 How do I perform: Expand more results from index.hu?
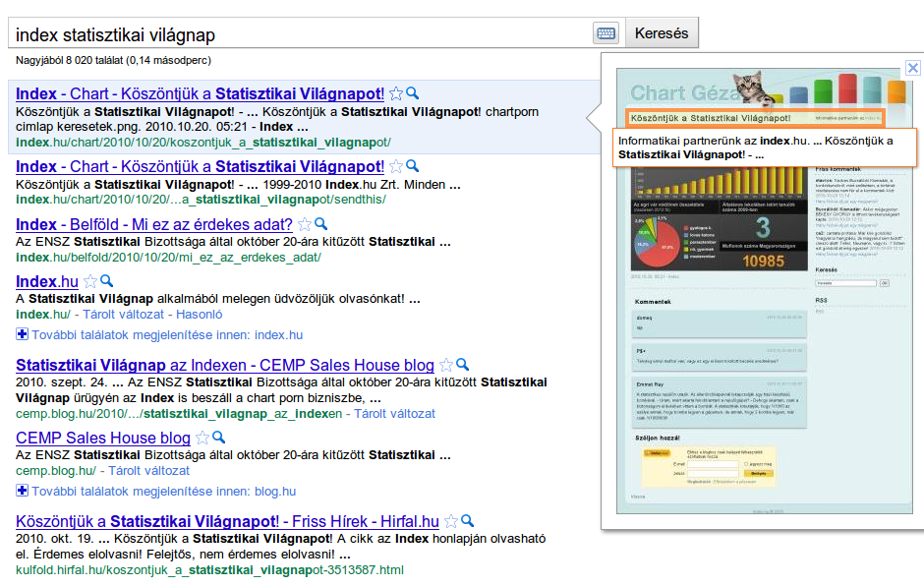(159, 334)
